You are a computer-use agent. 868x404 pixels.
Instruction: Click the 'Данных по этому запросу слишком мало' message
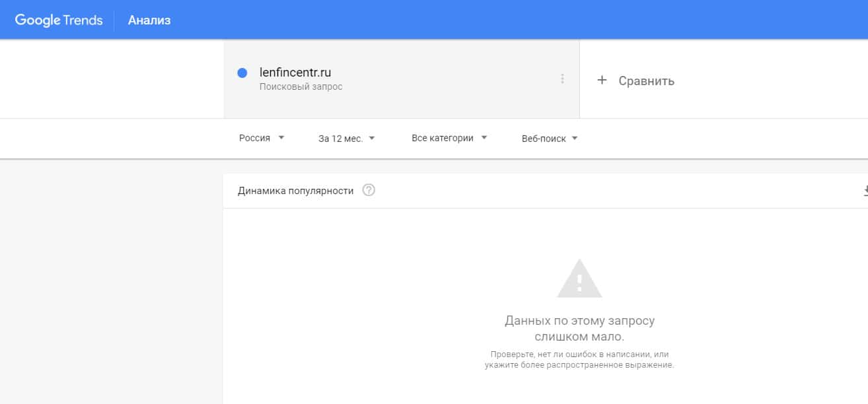[579, 329]
